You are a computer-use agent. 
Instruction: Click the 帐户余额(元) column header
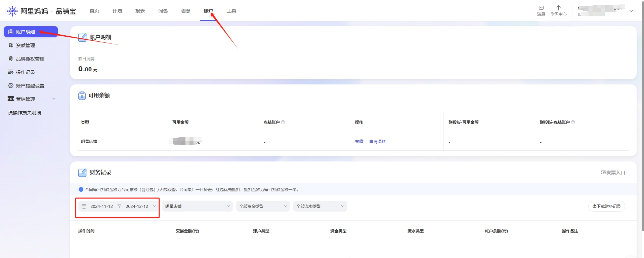click(496, 231)
